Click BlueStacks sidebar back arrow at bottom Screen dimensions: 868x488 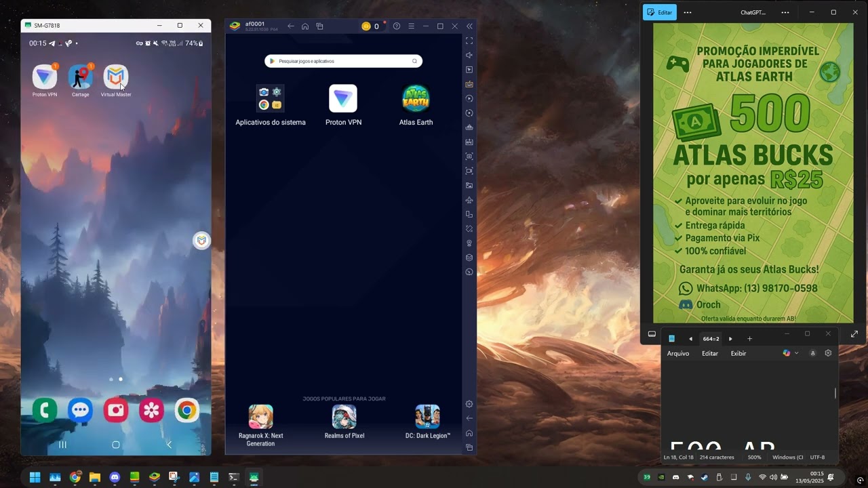[x=469, y=418]
